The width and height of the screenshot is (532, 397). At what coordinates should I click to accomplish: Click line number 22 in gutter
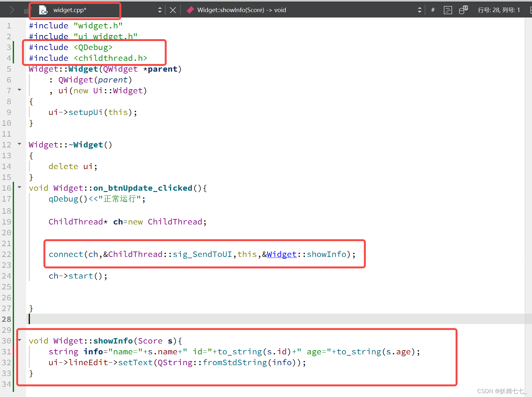[6, 254]
